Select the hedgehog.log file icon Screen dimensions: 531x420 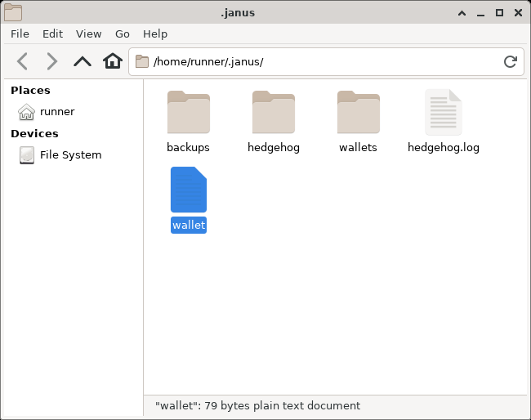(444, 112)
